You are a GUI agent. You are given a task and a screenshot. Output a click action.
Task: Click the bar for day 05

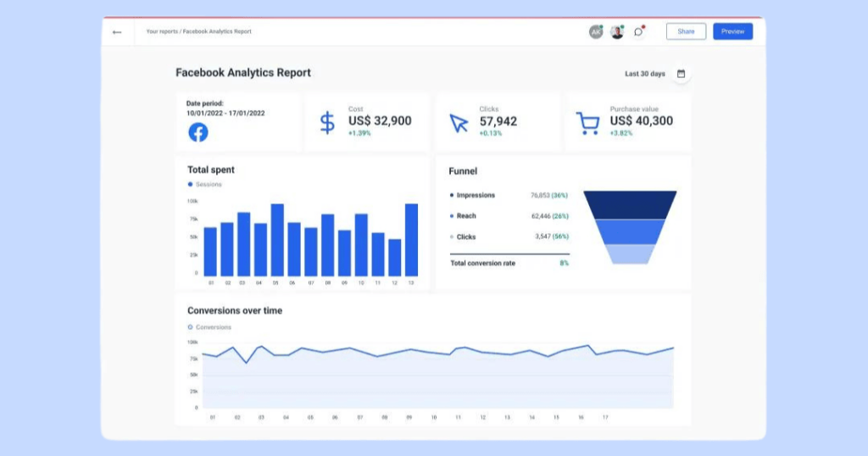click(277, 240)
